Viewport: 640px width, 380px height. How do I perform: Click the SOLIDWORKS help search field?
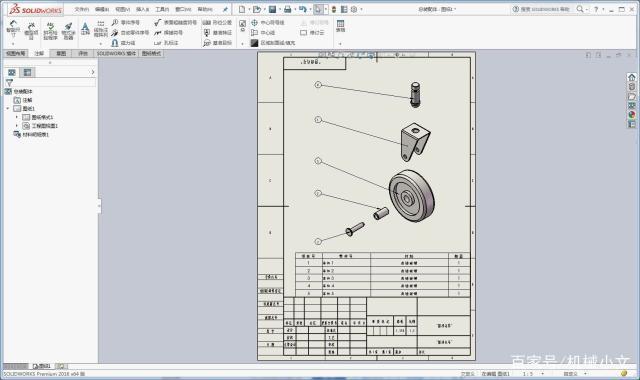point(543,9)
